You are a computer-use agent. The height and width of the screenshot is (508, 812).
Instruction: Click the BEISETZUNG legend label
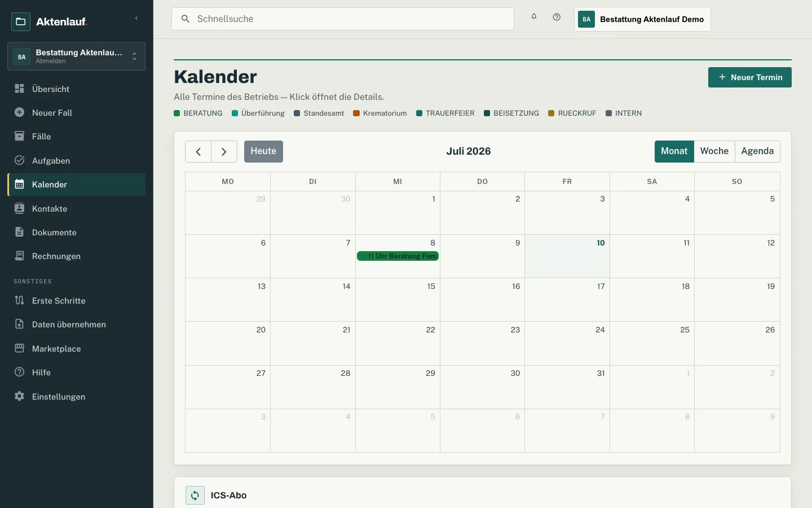(x=516, y=113)
